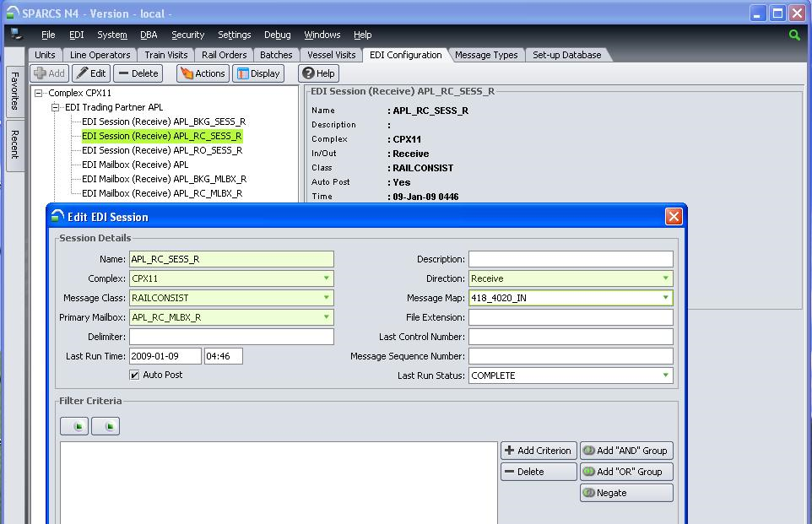
Task: Close the Edit EDI Session dialog
Action: click(674, 216)
